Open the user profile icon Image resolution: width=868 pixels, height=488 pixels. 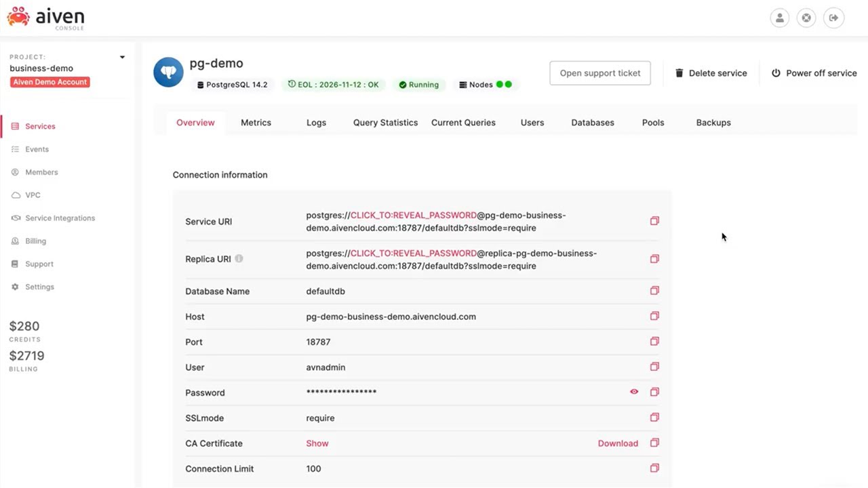pos(780,18)
